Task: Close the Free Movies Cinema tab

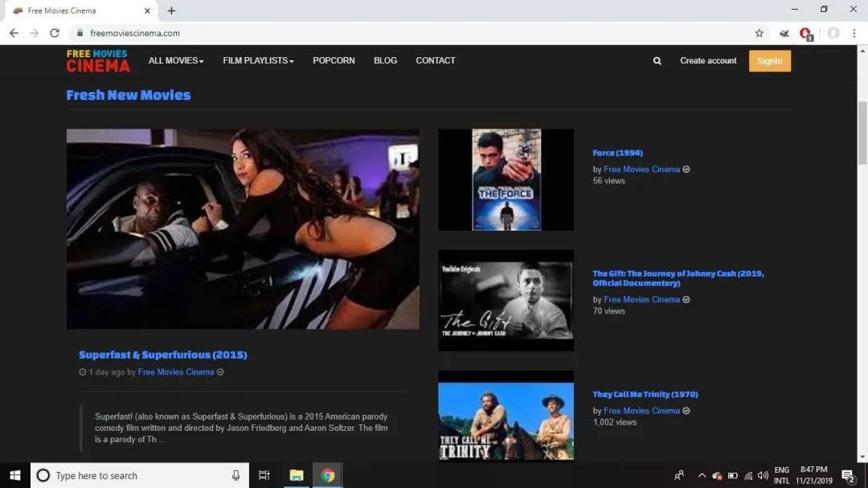Action: point(147,10)
